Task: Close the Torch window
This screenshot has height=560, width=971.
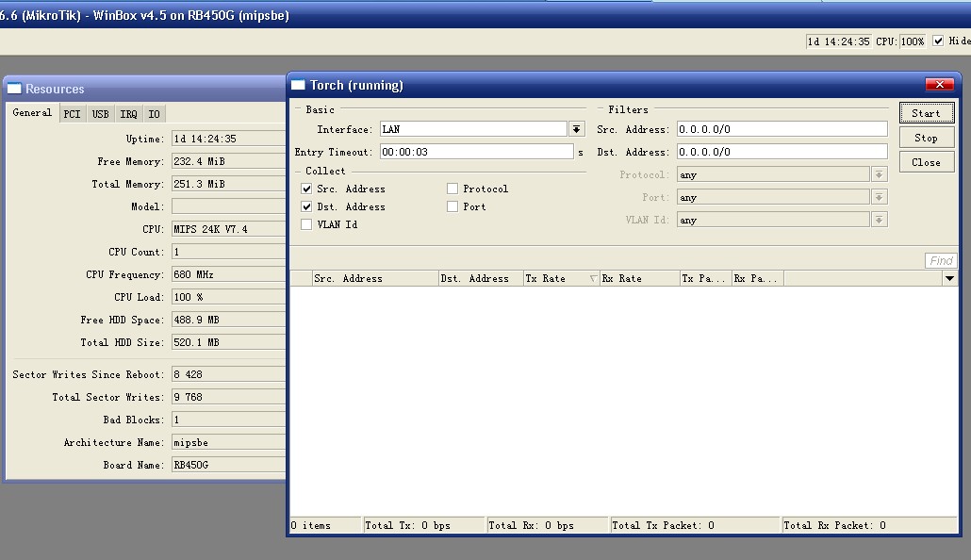Action: [x=939, y=84]
